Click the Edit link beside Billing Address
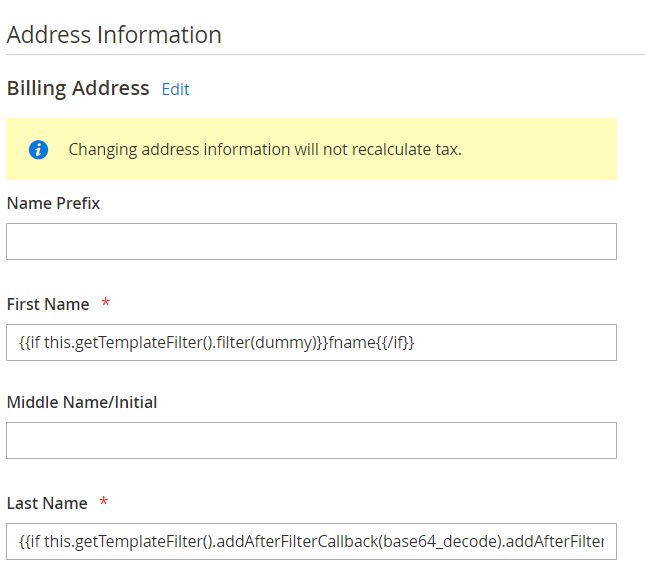 (175, 89)
